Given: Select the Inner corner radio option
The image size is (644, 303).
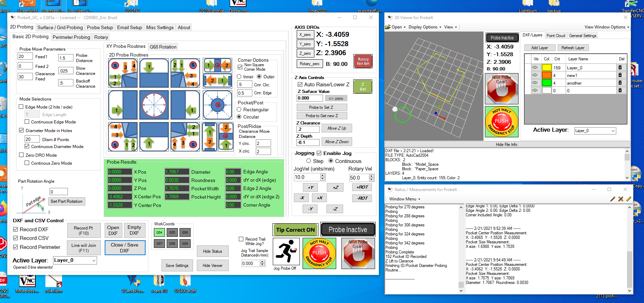Looking at the screenshot, I should [x=239, y=77].
